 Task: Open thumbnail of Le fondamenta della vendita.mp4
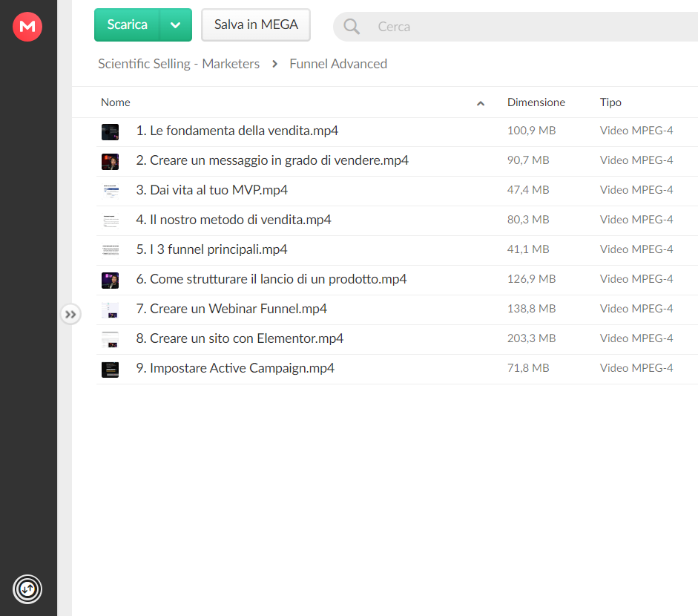(110, 132)
